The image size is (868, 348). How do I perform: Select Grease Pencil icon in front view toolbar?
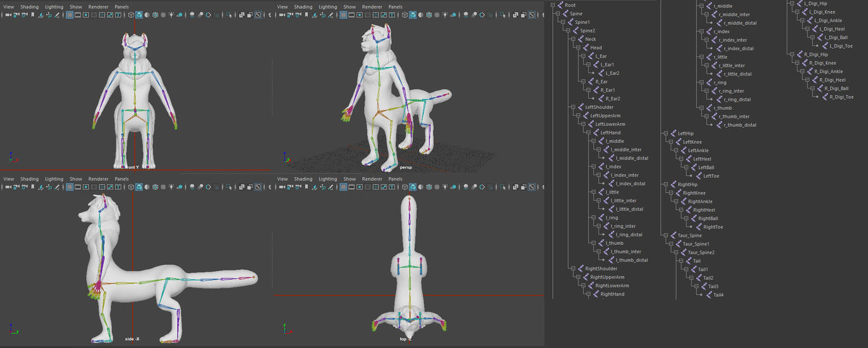pyautogui.click(x=57, y=15)
